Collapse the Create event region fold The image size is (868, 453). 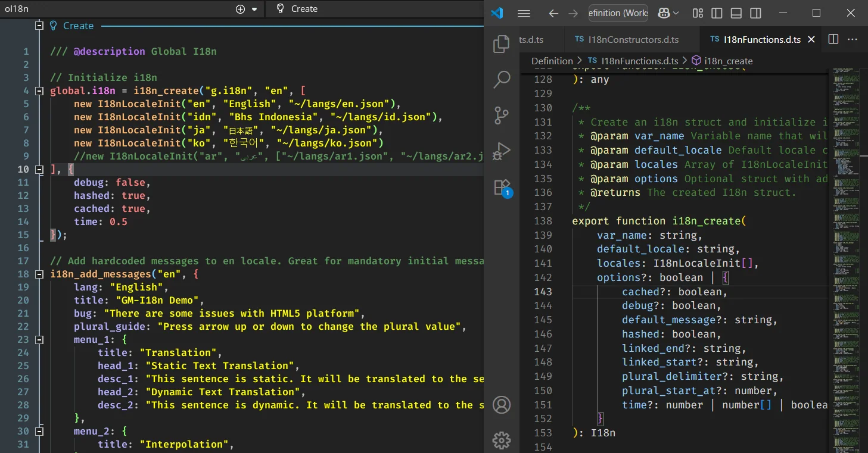[39, 26]
